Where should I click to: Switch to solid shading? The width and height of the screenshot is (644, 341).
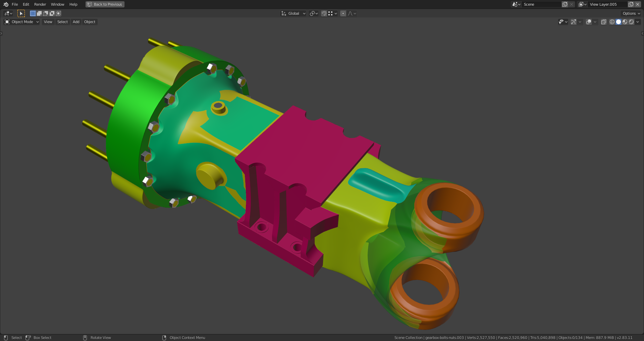tap(619, 22)
